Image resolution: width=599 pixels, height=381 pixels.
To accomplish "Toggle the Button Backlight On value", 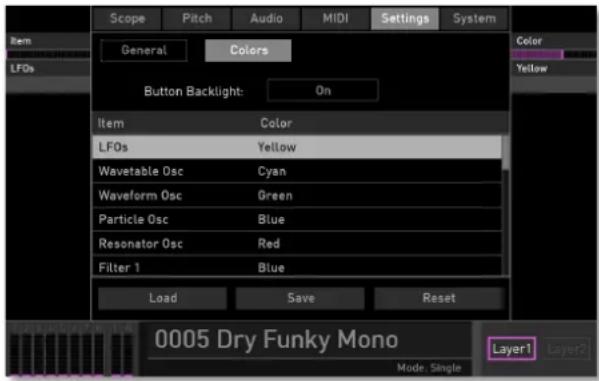I will click(x=323, y=91).
